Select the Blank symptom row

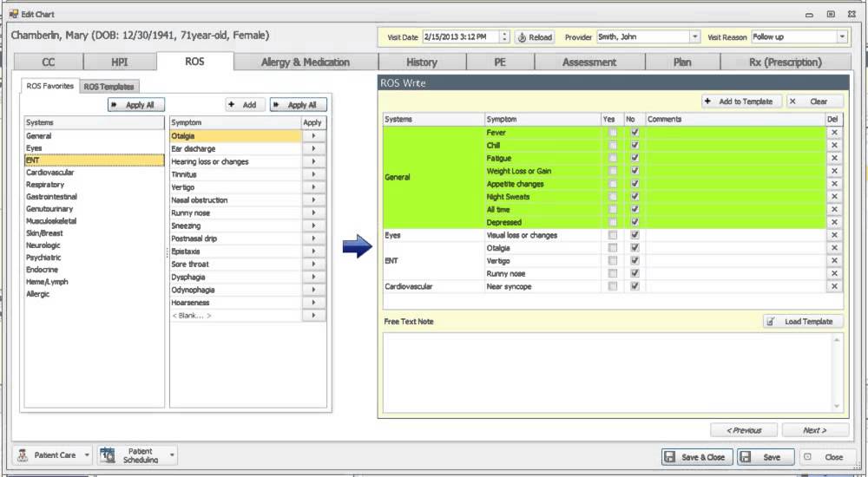point(235,316)
